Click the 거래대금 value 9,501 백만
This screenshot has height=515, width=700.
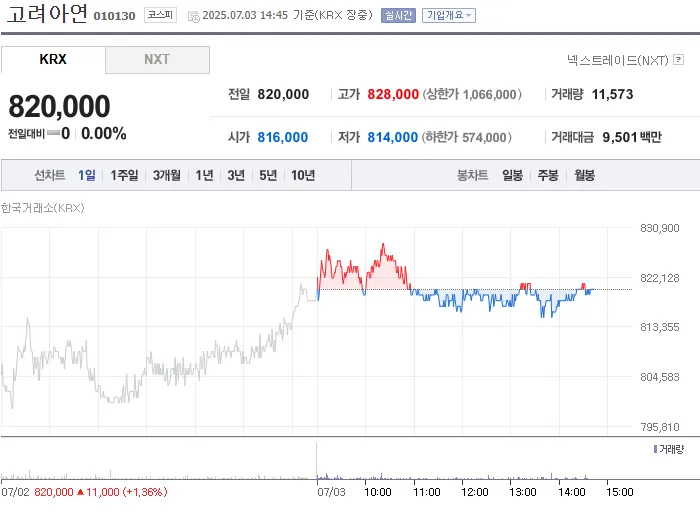[632, 137]
